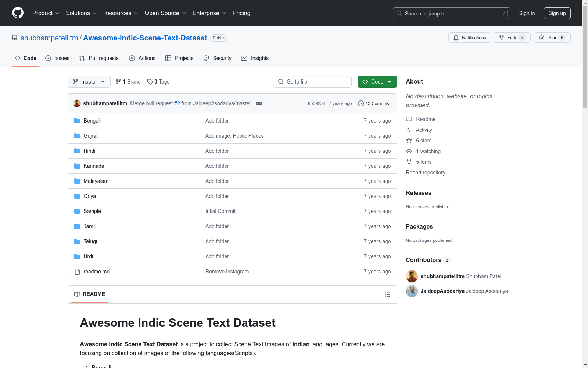588x368 pixels.
Task: Go to the Security tab
Action: coord(218,58)
